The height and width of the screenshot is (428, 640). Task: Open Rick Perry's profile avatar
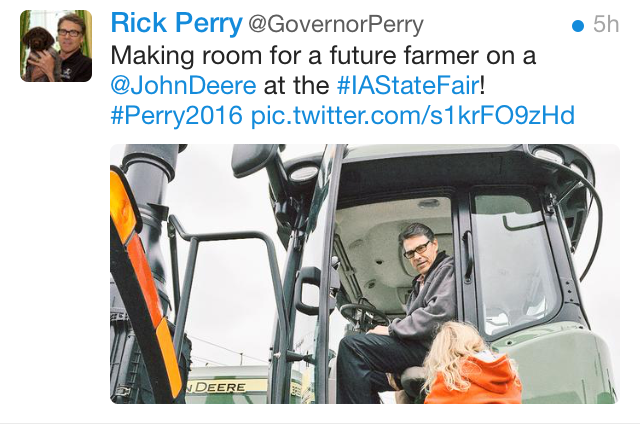tap(56, 46)
